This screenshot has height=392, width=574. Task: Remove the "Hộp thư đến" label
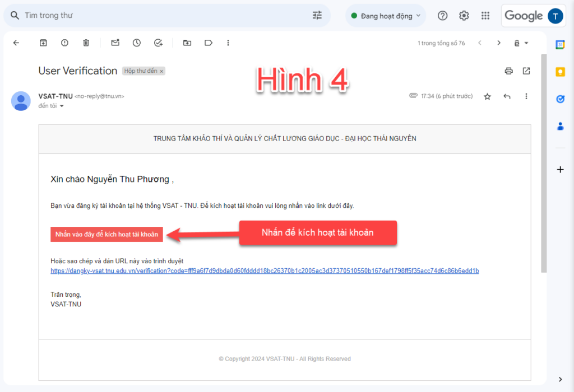(x=161, y=71)
